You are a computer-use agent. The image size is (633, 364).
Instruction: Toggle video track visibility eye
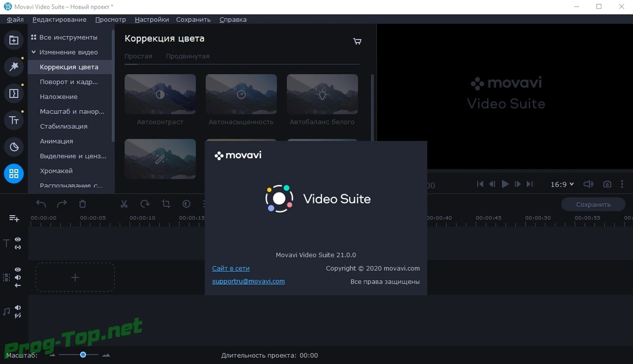tap(18, 270)
